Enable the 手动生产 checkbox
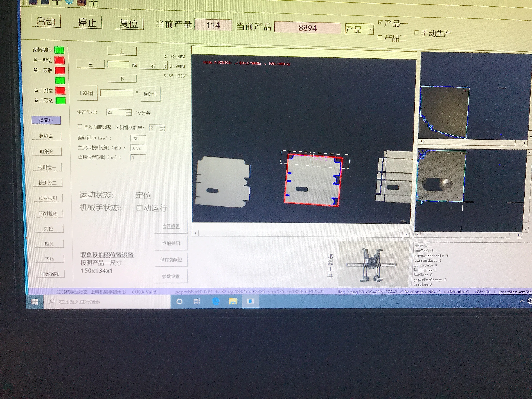The width and height of the screenshot is (532, 399). tap(417, 32)
